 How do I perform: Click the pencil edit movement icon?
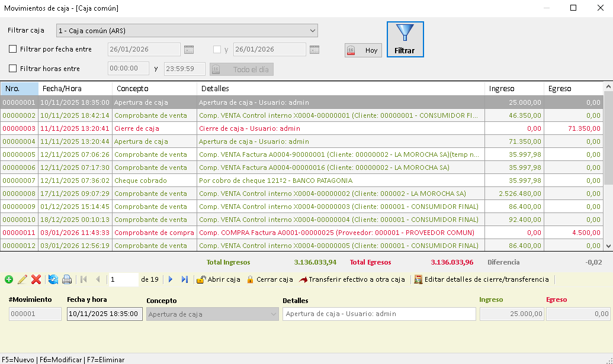pyautogui.click(x=23, y=279)
